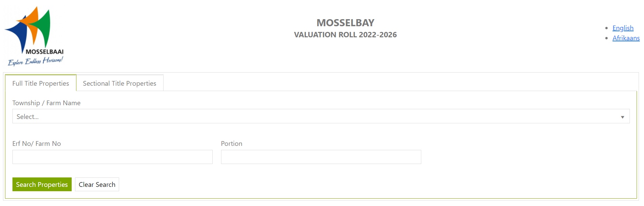Click the Portion field label

tap(231, 143)
